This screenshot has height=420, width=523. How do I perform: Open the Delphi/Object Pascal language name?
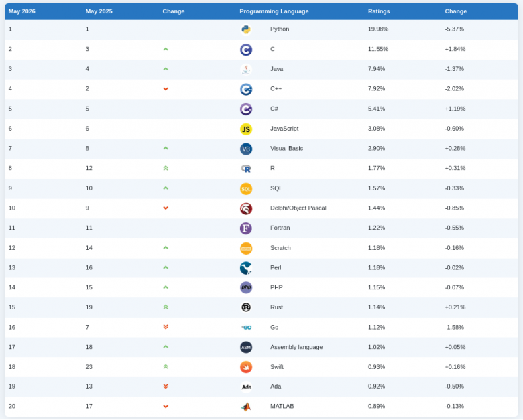[x=298, y=208]
